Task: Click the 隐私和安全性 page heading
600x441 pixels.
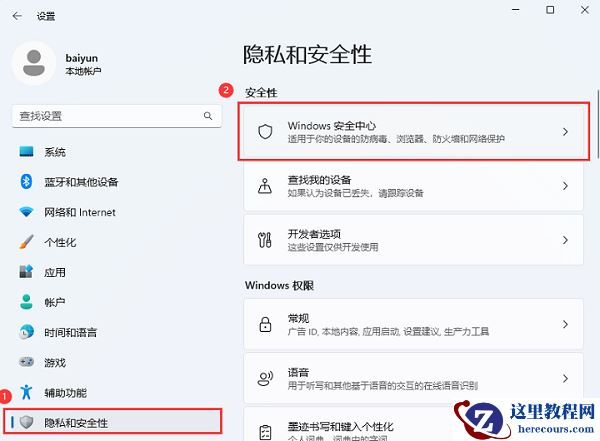Action: point(307,54)
